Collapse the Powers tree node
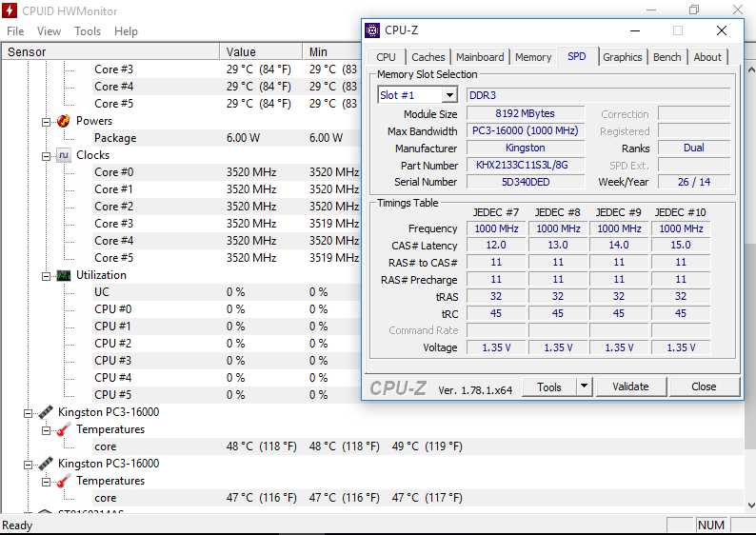The width and height of the screenshot is (756, 535). [46, 122]
